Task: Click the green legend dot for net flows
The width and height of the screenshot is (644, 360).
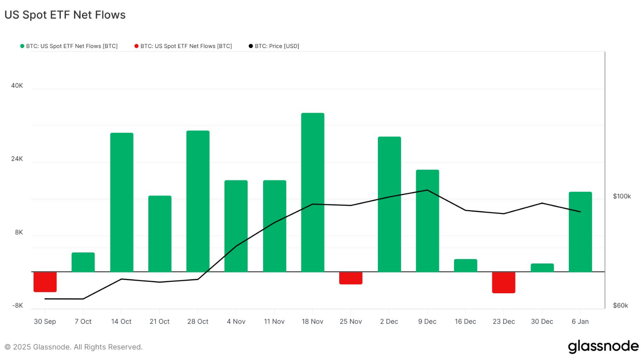Action: coord(22,46)
